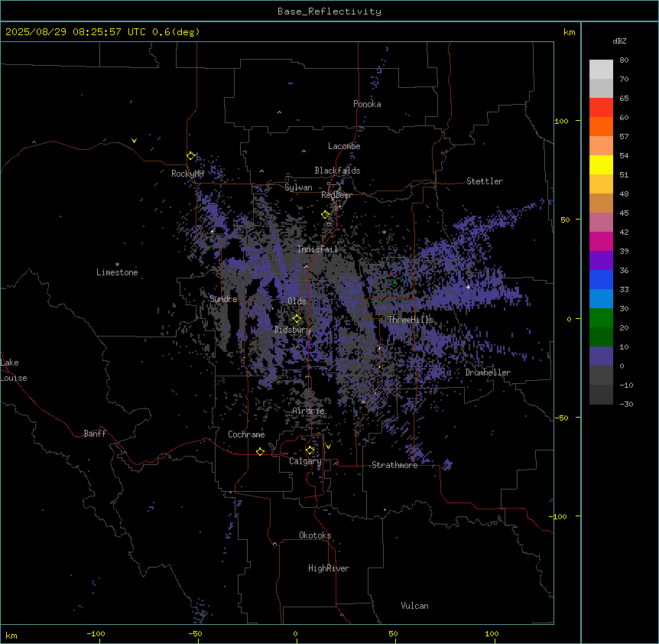The height and width of the screenshot is (644, 659).
Task: Click the Drumheller label
Action: click(488, 372)
